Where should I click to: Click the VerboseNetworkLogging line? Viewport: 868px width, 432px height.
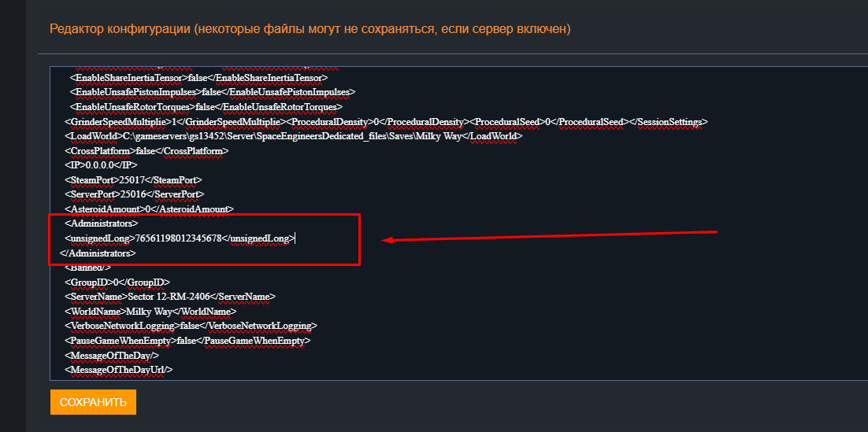tap(190, 326)
